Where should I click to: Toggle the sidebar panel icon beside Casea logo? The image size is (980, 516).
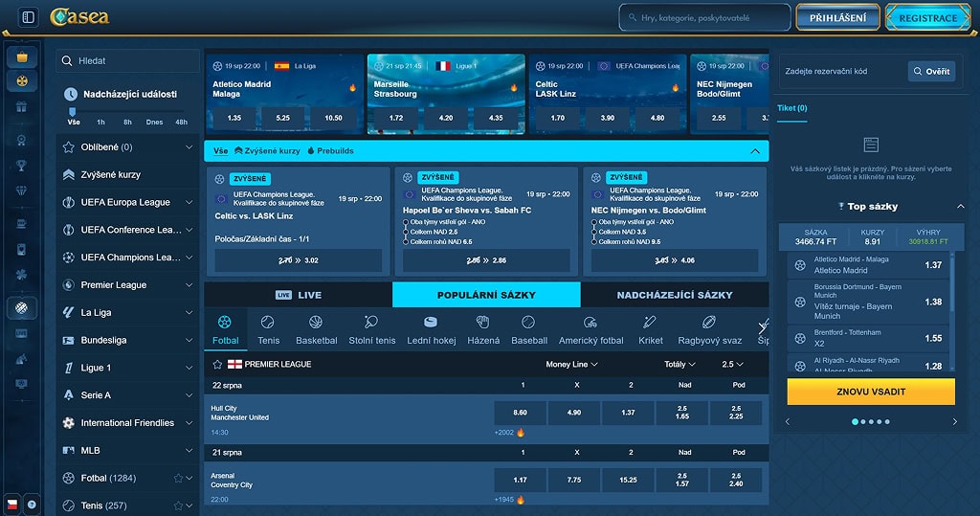[x=29, y=17]
